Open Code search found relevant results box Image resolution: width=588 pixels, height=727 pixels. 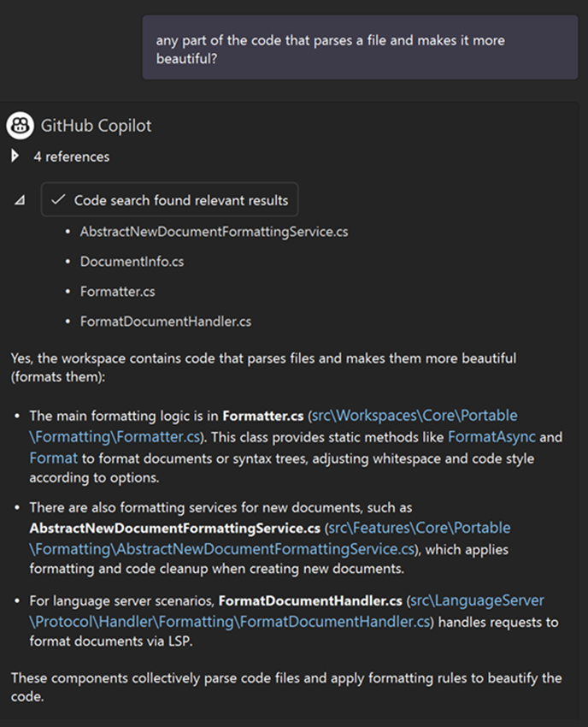click(x=169, y=200)
